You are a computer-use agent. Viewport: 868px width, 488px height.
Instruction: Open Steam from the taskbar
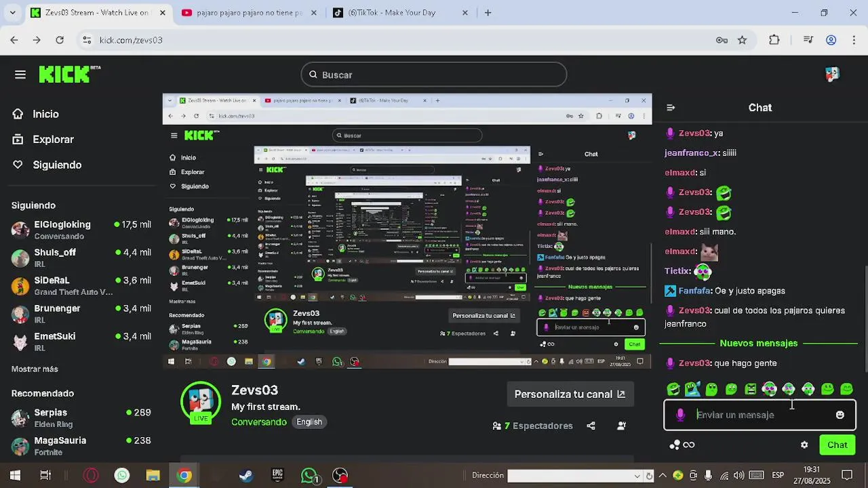point(245,476)
